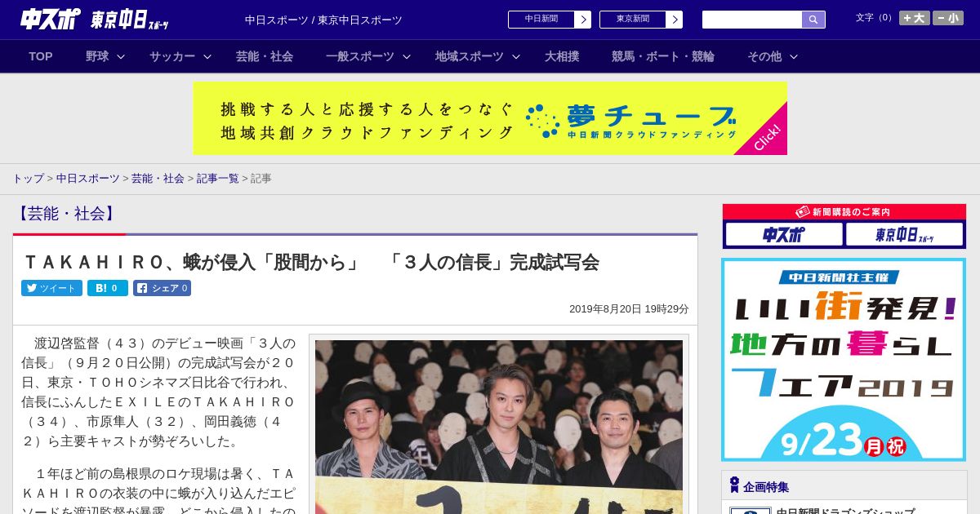
Task: Follow the 中日スポーツ breadcrumb link
Action: coord(88,178)
